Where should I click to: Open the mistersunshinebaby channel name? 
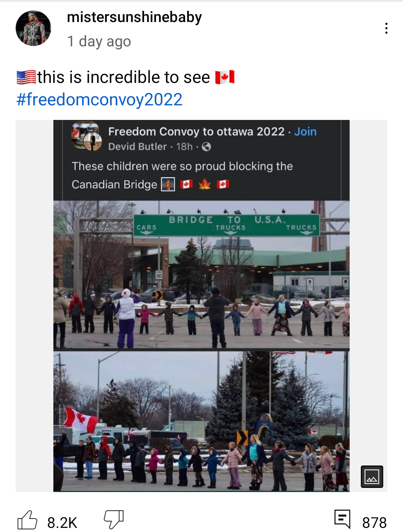pyautogui.click(x=134, y=18)
